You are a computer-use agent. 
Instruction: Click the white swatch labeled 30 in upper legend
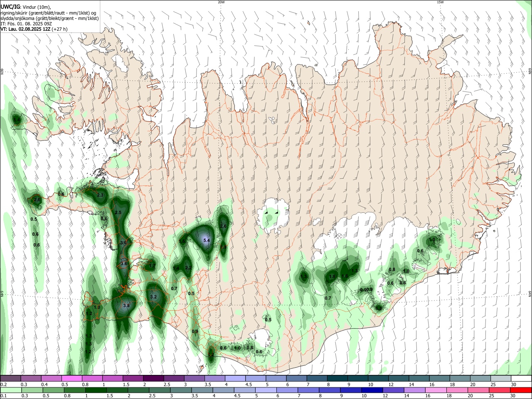pos(521,379)
